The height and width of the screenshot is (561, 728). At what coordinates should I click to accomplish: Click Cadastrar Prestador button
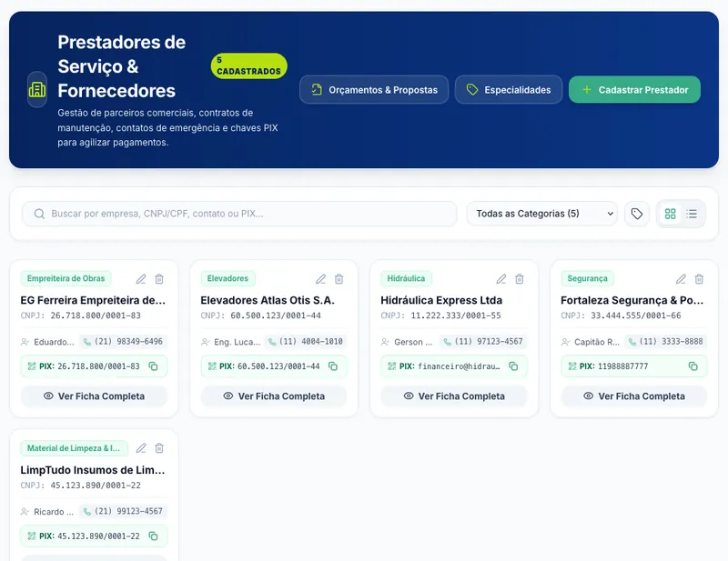pyautogui.click(x=634, y=89)
